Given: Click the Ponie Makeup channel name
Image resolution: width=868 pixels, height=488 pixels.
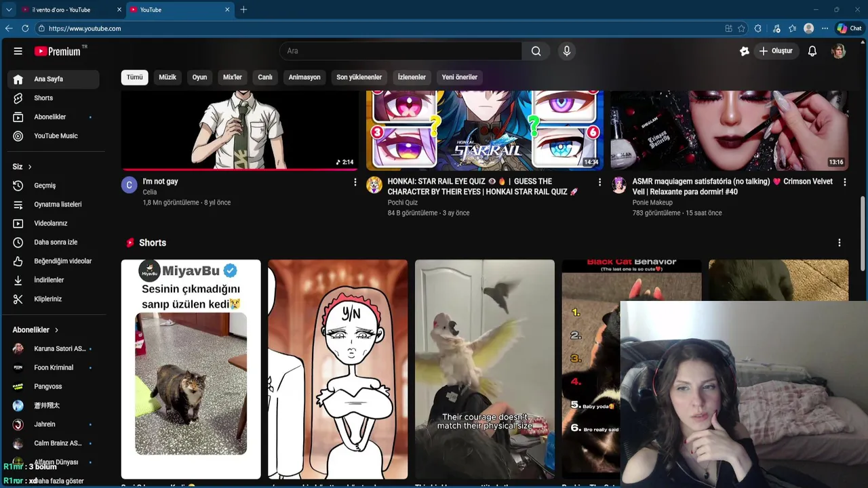Looking at the screenshot, I should coord(652,203).
